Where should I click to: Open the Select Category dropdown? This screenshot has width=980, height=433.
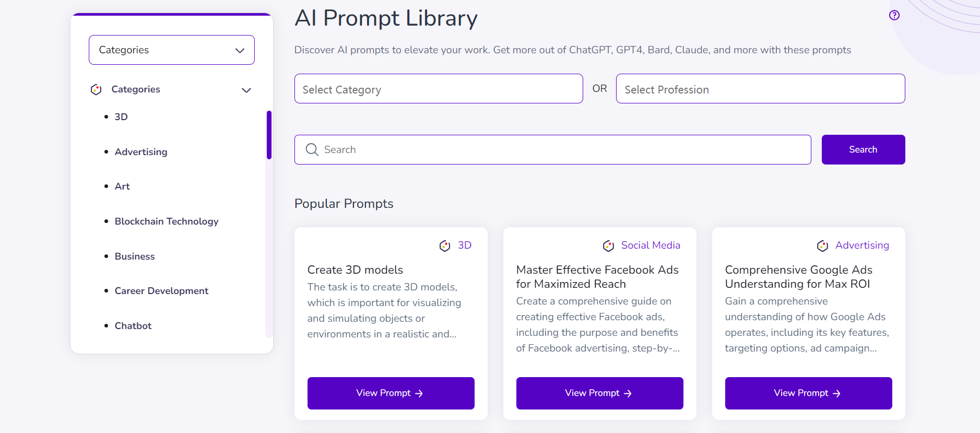439,89
